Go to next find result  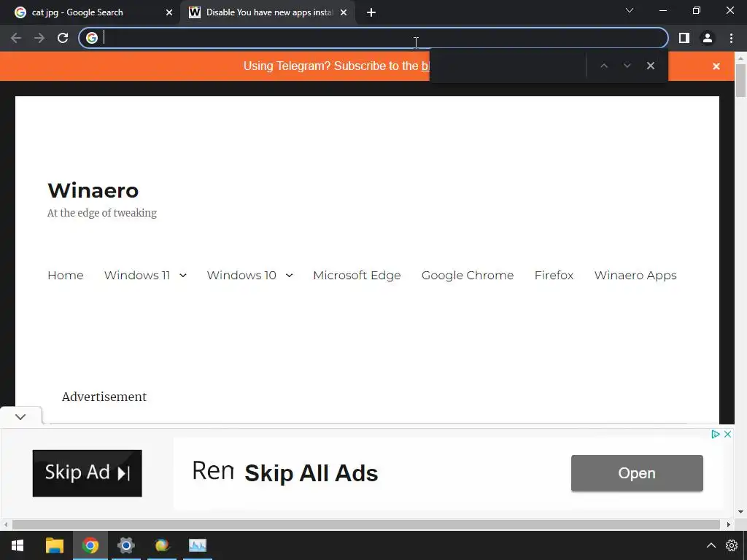pos(627,66)
